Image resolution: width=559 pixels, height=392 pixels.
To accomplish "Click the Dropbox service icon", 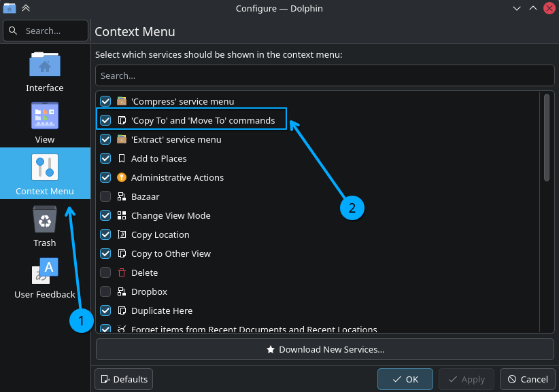I will [122, 291].
